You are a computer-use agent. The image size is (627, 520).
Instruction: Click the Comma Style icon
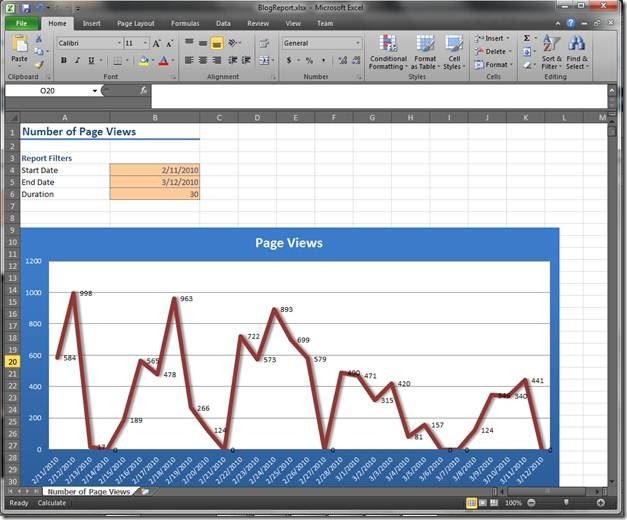pos(323,61)
